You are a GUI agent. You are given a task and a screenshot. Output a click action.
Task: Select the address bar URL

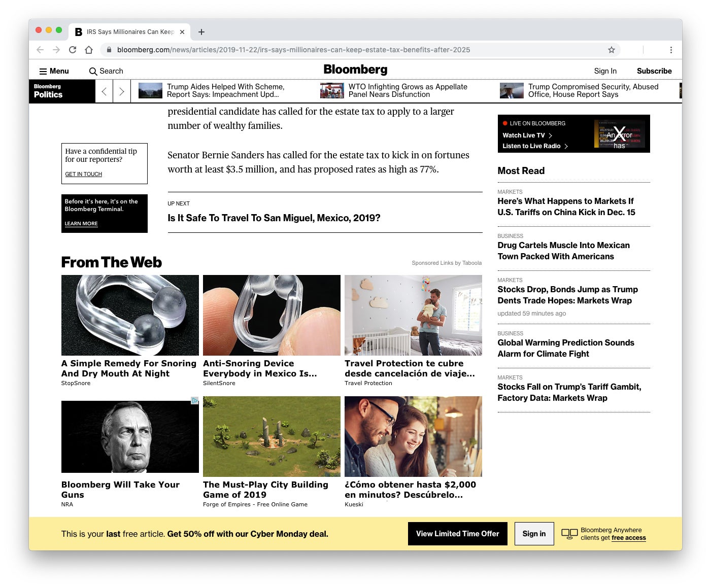[293, 50]
